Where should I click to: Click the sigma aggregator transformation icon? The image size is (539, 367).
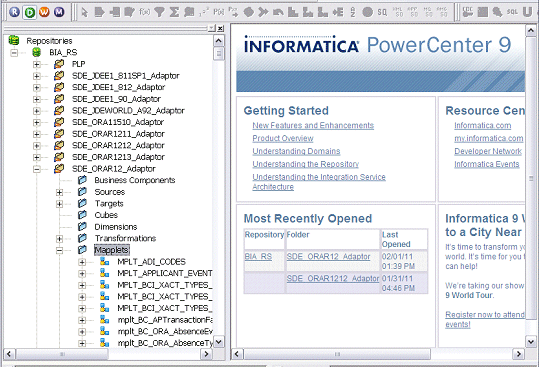174,12
